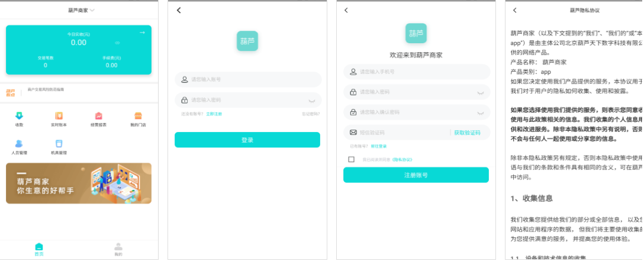This screenshot has width=644, height=261.
Task: Open the 商户交易风险防范指南 notice
Action: pos(46,89)
